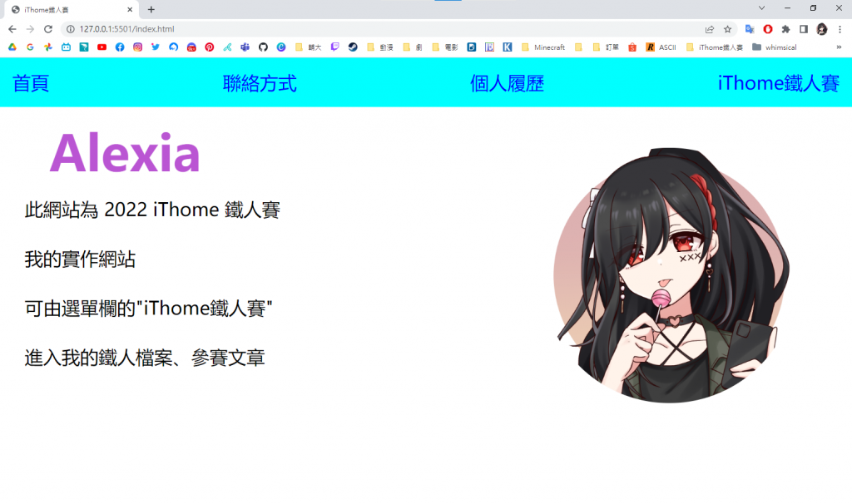852x504 pixels.
Task: Open the YouTube bookmark icon
Action: 102,47
